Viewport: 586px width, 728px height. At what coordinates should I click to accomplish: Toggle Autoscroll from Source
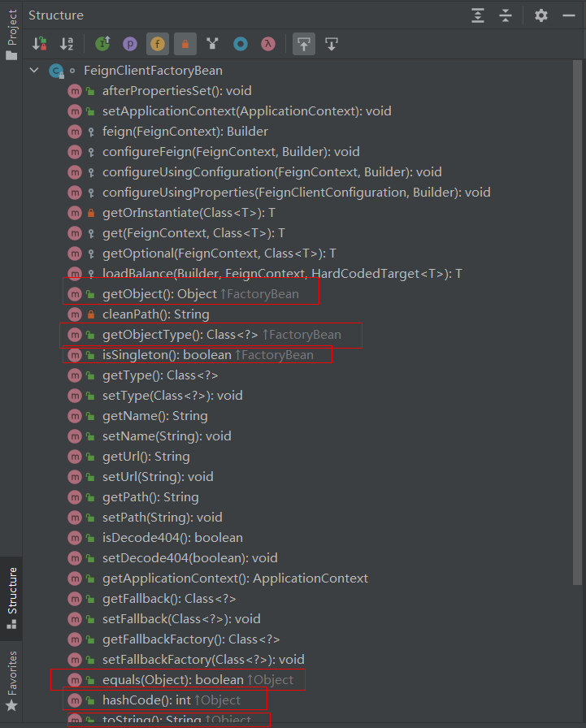click(x=332, y=44)
